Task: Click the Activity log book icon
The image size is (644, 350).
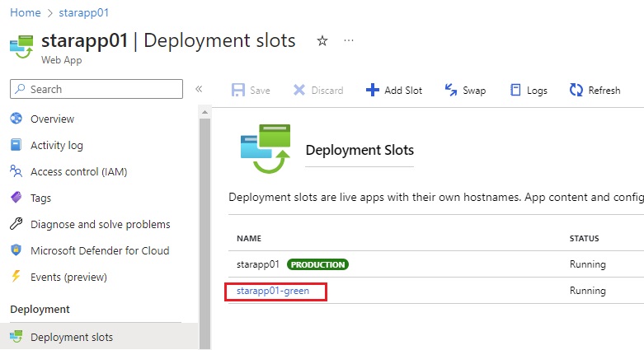Action: point(16,145)
